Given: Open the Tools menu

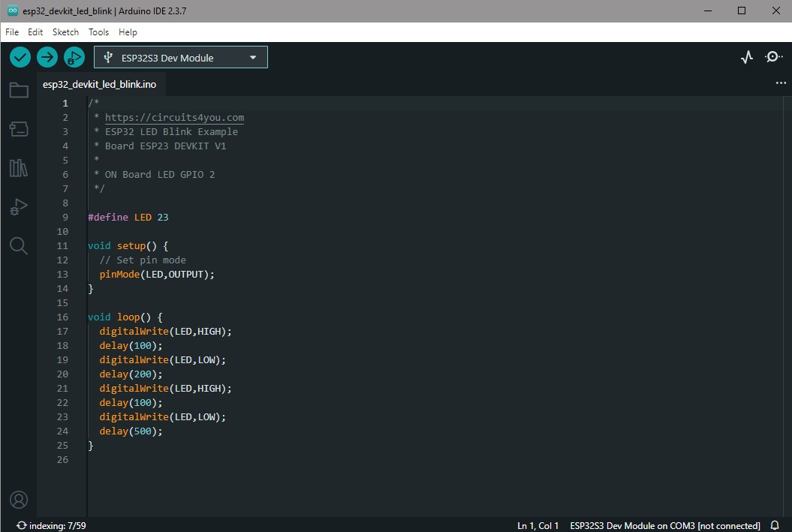Looking at the screenshot, I should [x=98, y=32].
